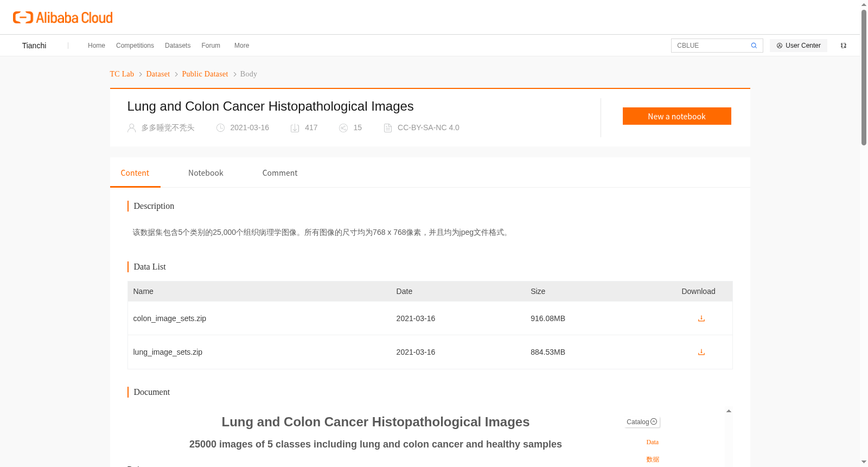This screenshot has width=868, height=467.
Task: Click the download count icon beside 417
Action: coord(295,128)
